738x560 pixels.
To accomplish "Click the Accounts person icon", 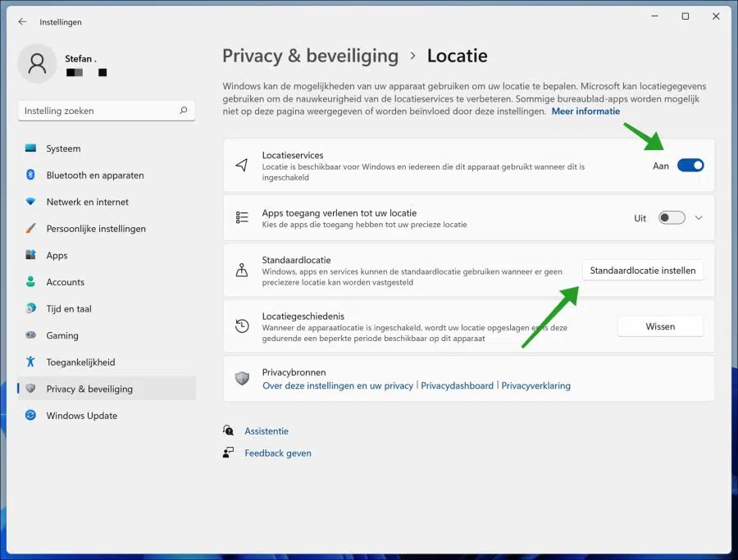I will 30,281.
